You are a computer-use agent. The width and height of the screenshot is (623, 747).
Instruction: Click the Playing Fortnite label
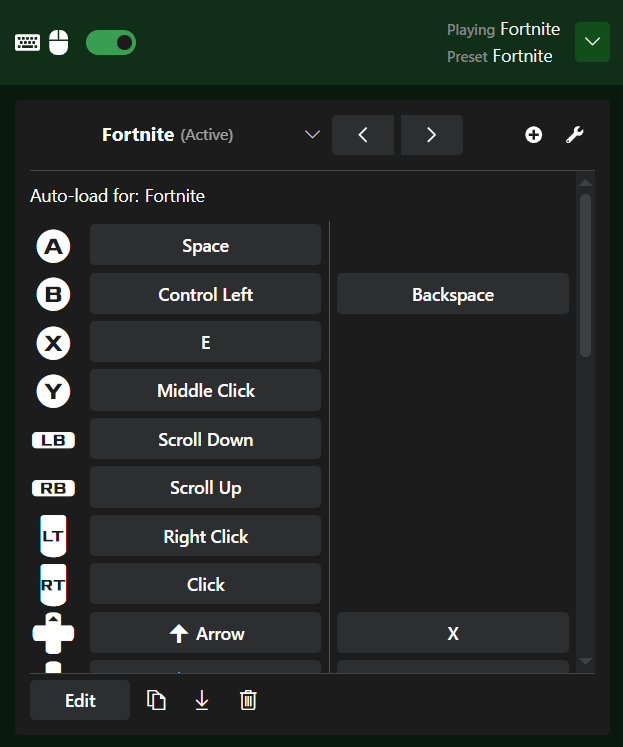tap(503, 30)
